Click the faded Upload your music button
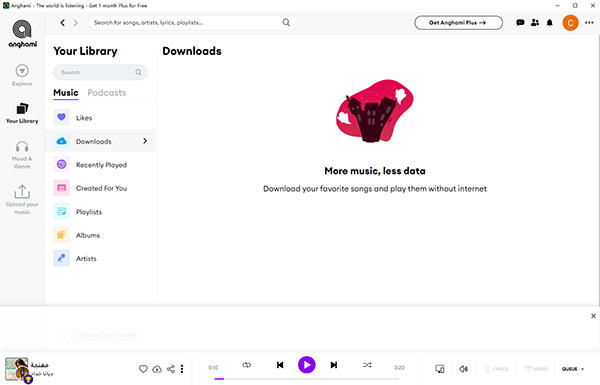Viewport: 600px width, 385px height. point(103,335)
